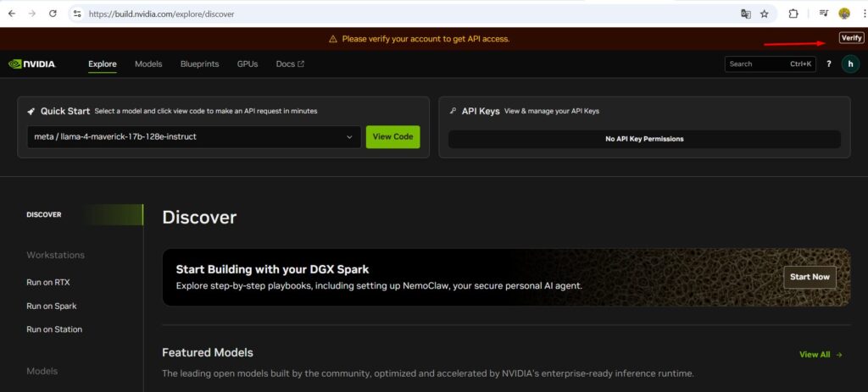Viewport: 868px width, 392px height.
Task: Click the Workstations sidebar label
Action: click(x=55, y=255)
